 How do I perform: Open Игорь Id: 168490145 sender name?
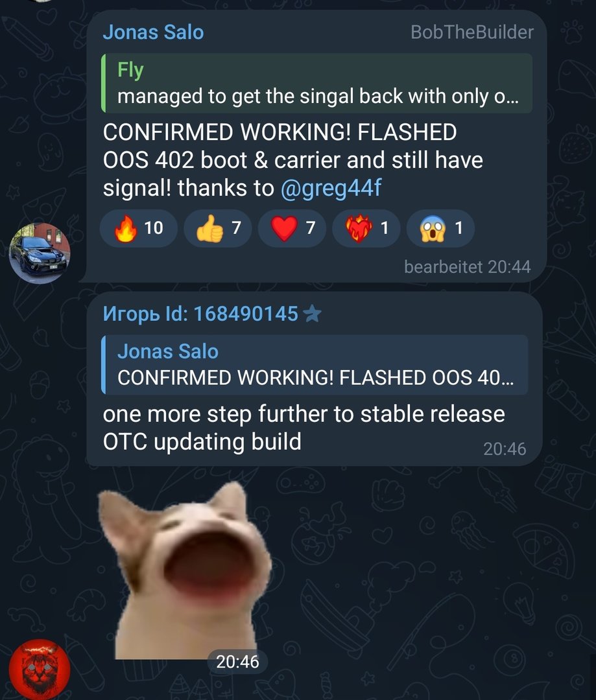(x=200, y=314)
